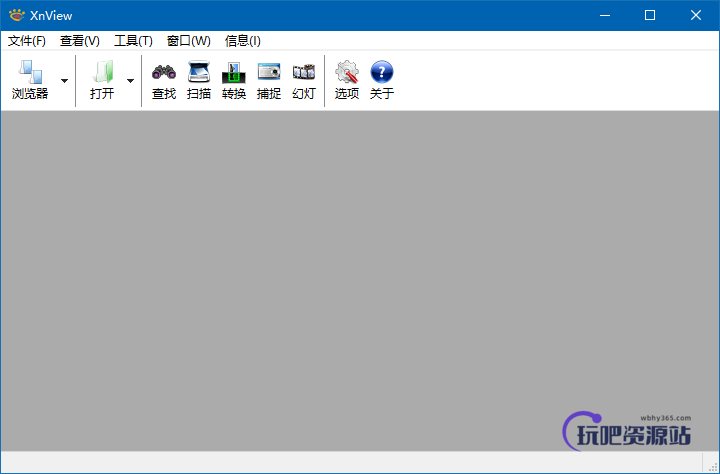Open the 窗口(W) menu
The height and width of the screenshot is (474, 720).
click(188, 41)
